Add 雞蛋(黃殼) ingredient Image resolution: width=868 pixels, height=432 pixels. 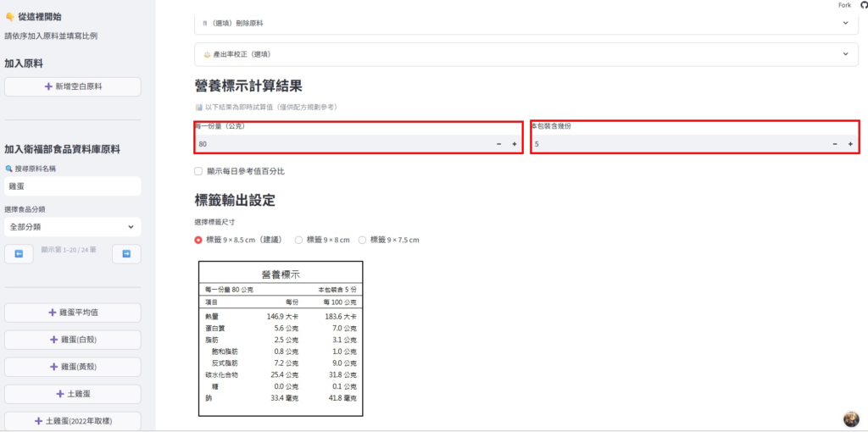[x=73, y=367]
